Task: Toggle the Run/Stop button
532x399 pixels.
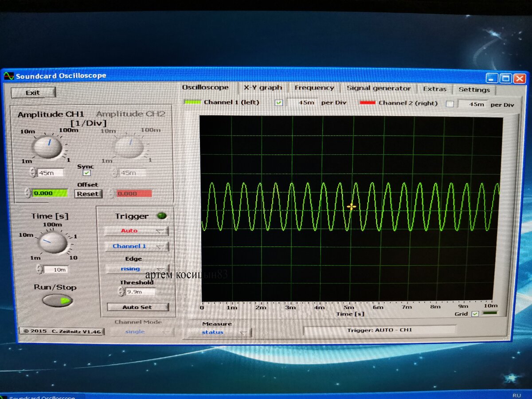Action: (x=57, y=301)
